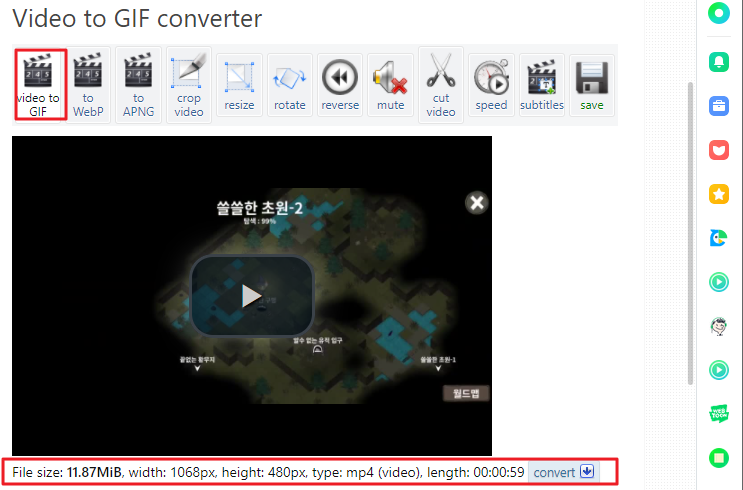Open the red Pocket sidebar icon
The height and width of the screenshot is (490, 743).
tap(719, 150)
